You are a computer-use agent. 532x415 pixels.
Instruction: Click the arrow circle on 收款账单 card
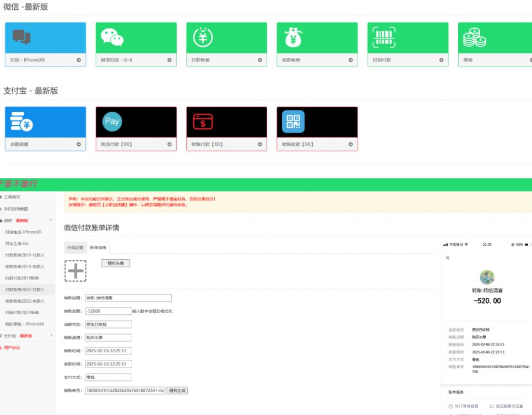[x=350, y=60]
